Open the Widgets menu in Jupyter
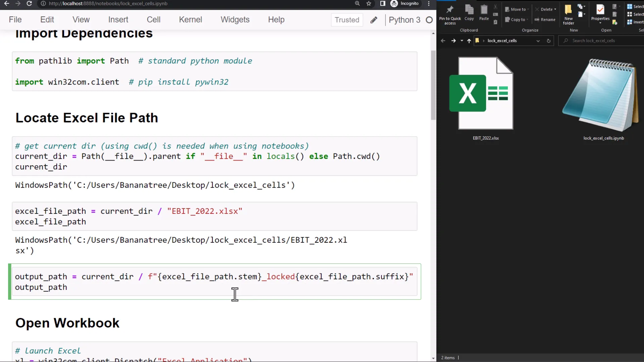 (x=235, y=19)
